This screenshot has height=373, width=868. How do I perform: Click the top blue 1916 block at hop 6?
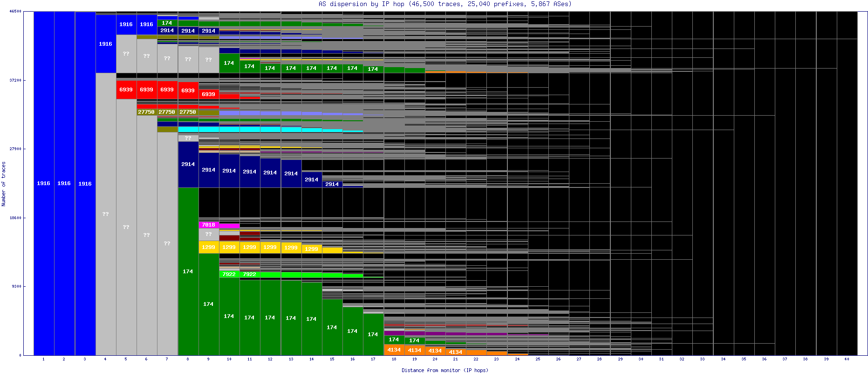point(147,24)
